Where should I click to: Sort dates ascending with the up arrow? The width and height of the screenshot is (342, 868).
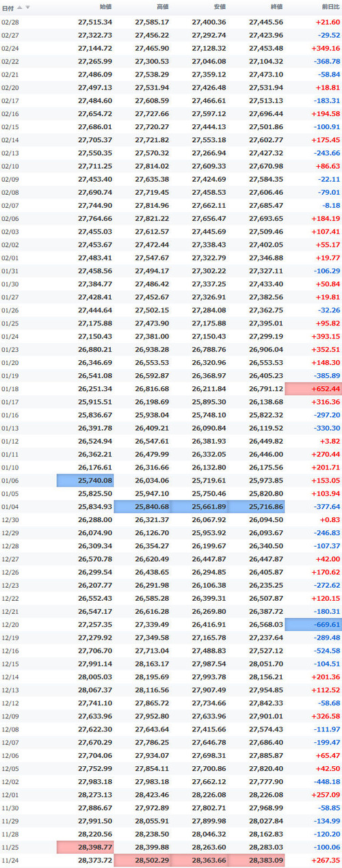click(19, 8)
